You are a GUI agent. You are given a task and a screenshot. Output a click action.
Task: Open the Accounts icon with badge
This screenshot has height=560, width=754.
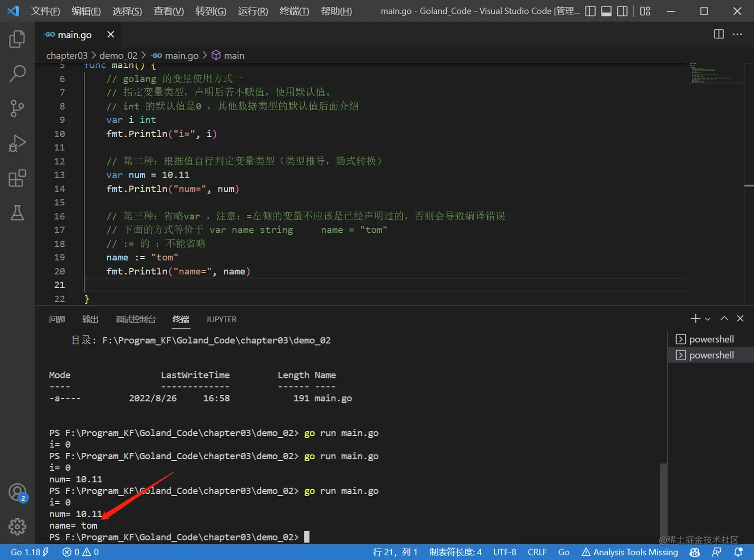coord(18,493)
